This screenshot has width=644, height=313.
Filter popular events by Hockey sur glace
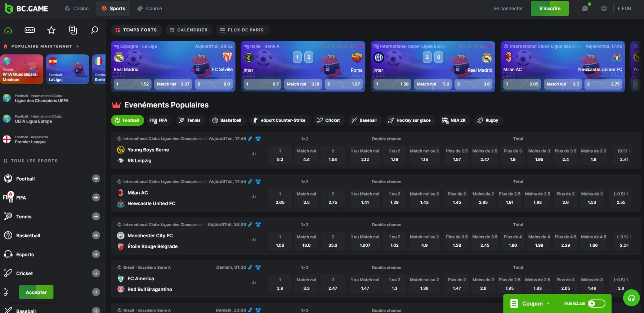[x=409, y=120]
